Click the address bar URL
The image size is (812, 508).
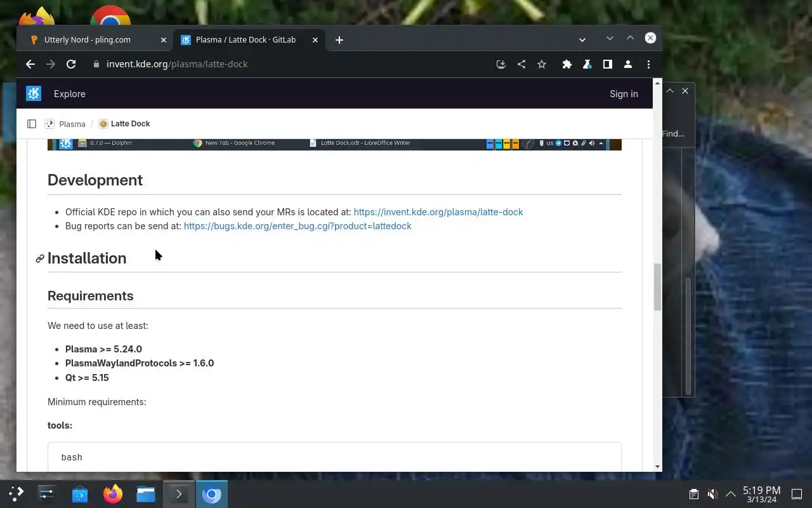[x=177, y=64]
